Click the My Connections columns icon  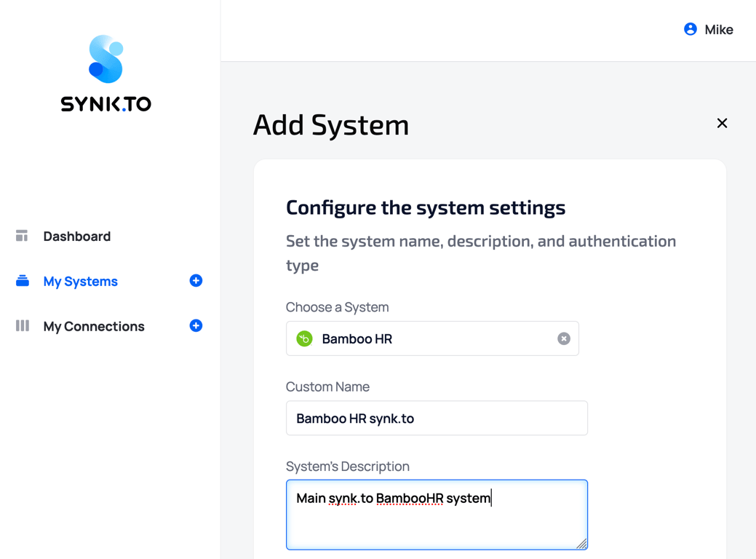coord(23,326)
